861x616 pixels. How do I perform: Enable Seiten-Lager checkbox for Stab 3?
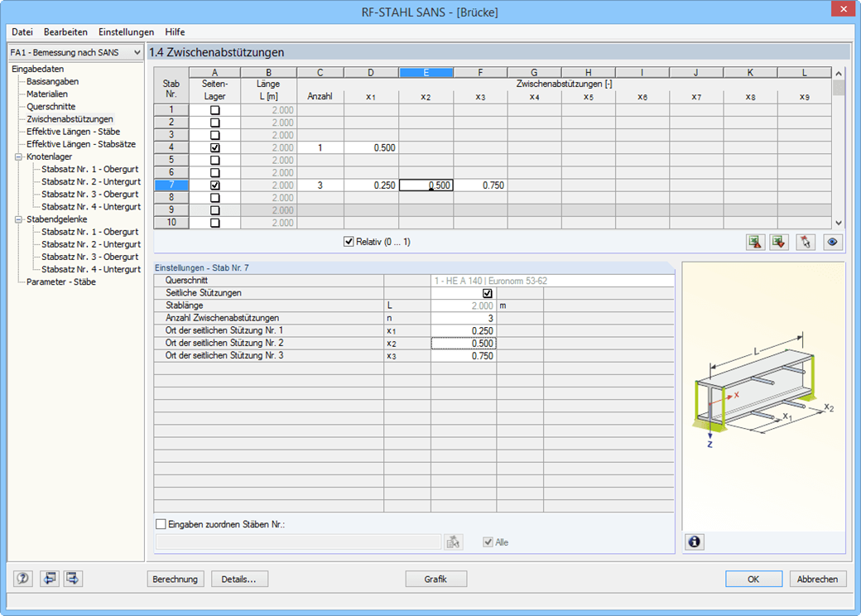[215, 135]
